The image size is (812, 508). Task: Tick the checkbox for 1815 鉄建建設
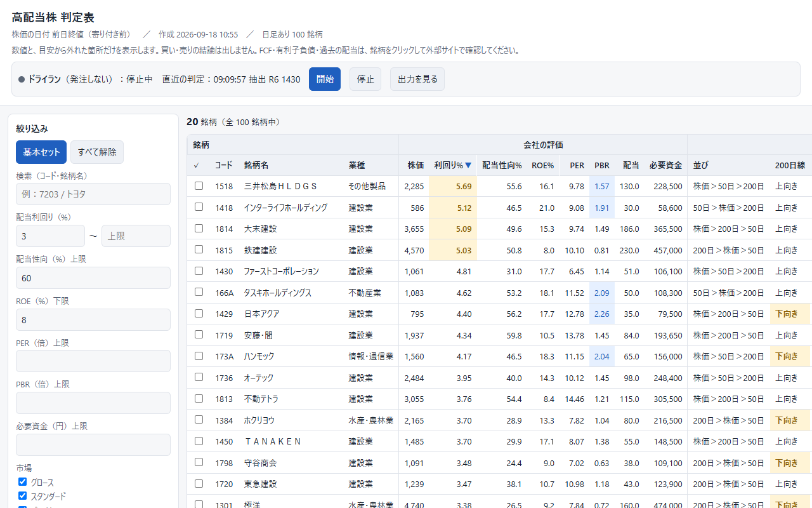(x=199, y=250)
